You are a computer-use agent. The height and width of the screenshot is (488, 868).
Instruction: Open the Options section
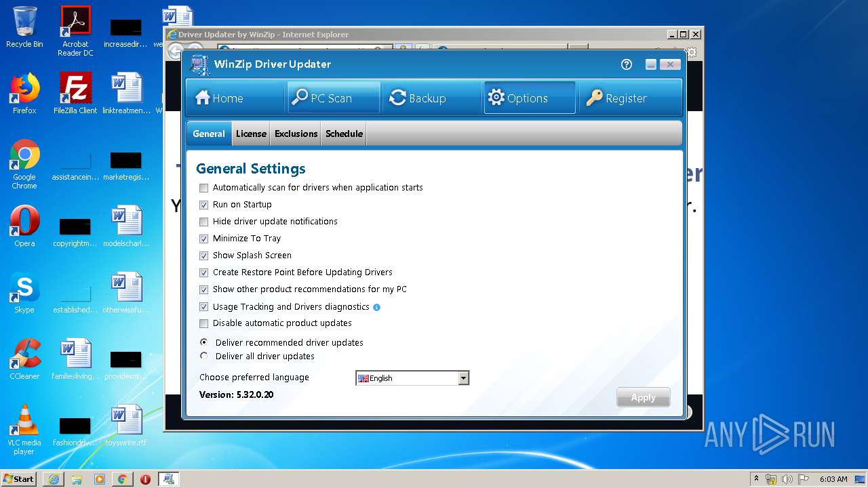(529, 98)
